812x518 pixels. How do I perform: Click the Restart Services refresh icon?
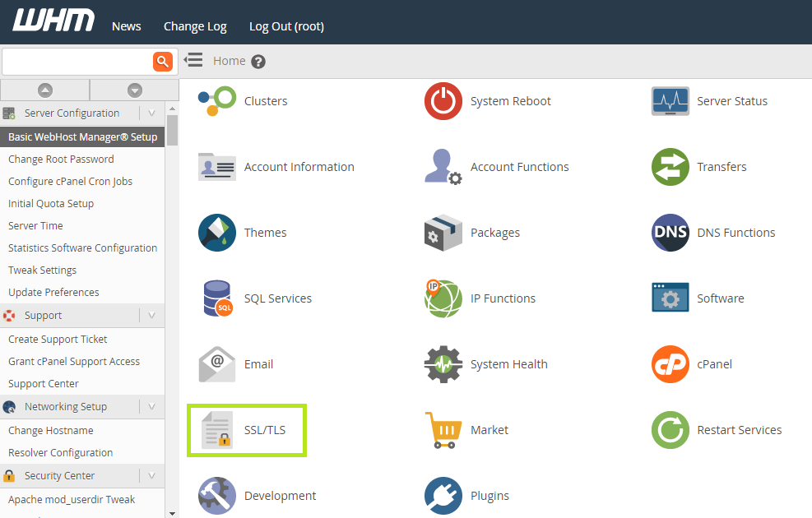[670, 429]
